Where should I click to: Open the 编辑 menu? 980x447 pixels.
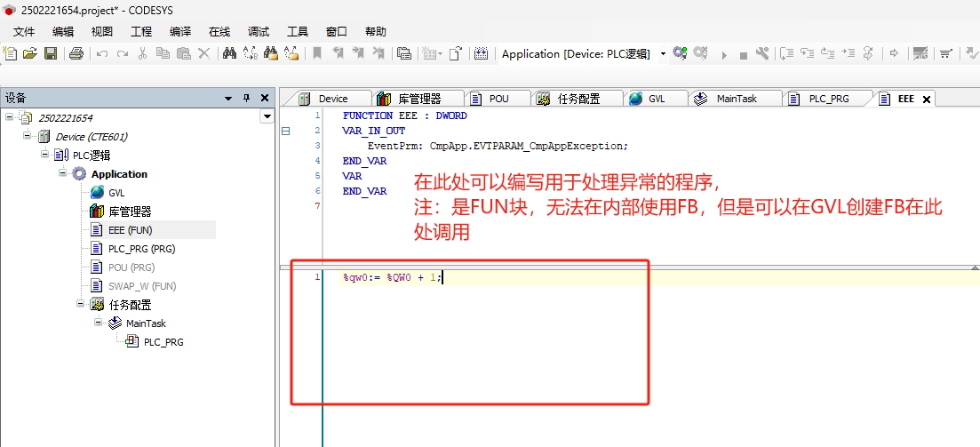point(63,32)
